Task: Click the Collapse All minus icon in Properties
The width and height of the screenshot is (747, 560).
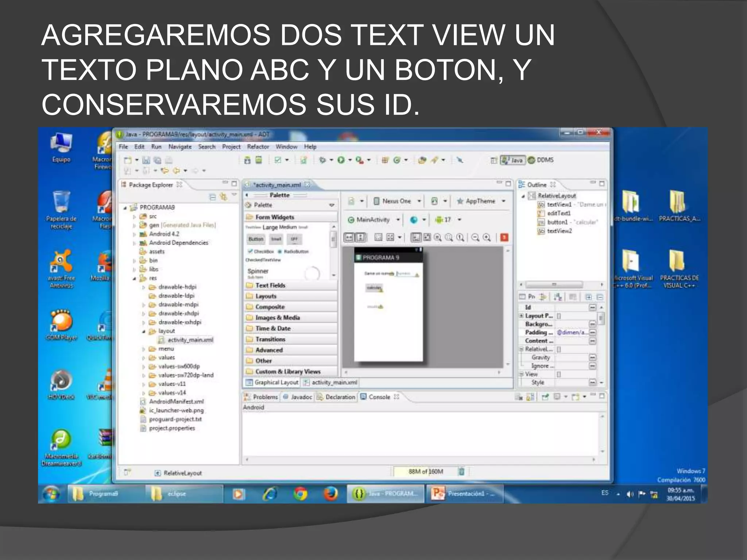Action: pos(600,297)
